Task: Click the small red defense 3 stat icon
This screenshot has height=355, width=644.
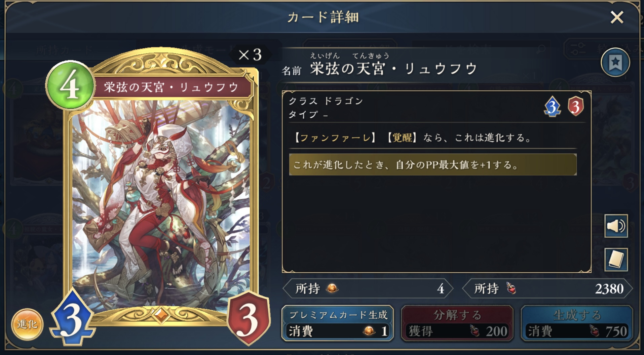Action: (x=575, y=107)
